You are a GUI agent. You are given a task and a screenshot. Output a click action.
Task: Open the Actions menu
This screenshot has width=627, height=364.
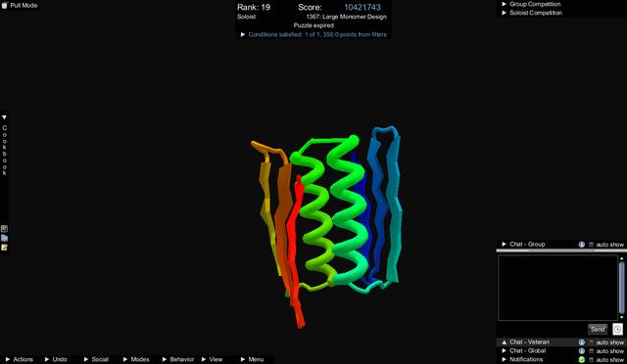pos(20,360)
